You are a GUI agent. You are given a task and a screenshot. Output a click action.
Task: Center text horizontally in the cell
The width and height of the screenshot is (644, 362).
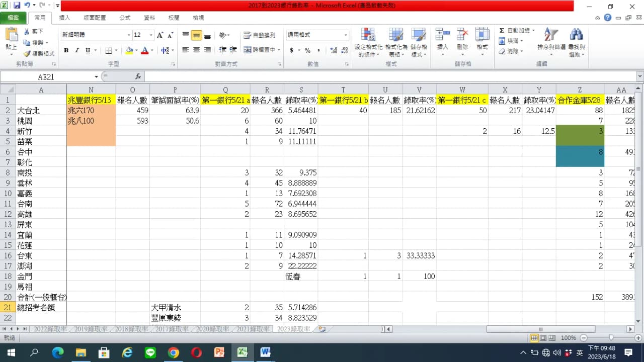click(x=196, y=50)
